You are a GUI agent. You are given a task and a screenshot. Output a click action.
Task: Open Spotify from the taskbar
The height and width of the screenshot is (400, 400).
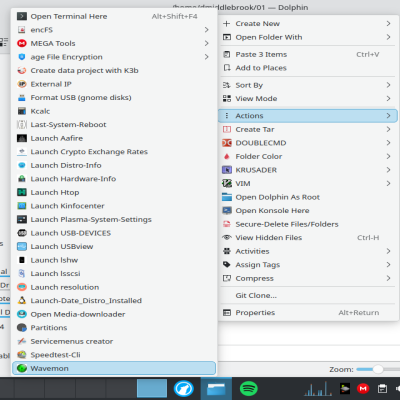(x=249, y=388)
